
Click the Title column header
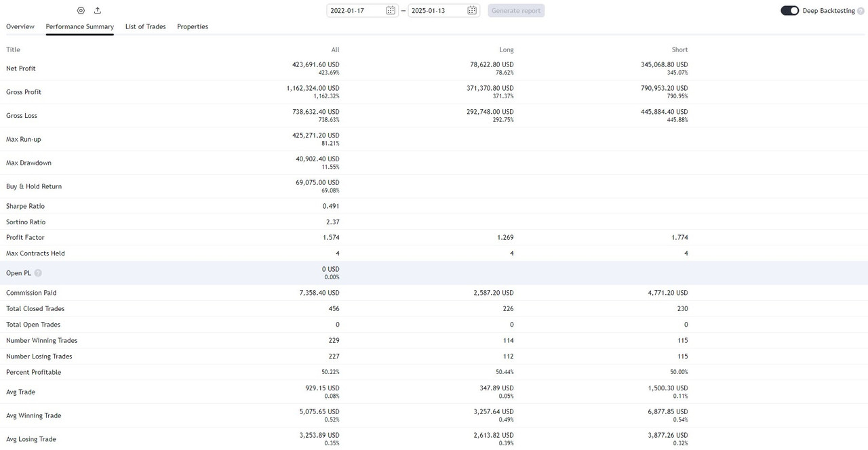click(14, 49)
